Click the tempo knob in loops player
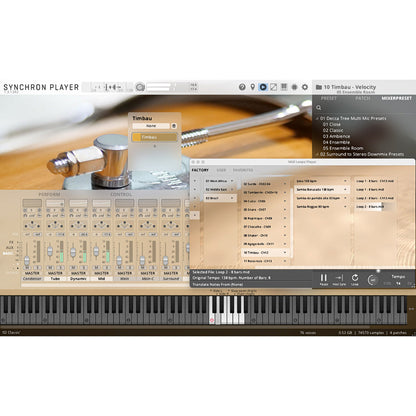Screen dimensions: 416x416 point(372,280)
